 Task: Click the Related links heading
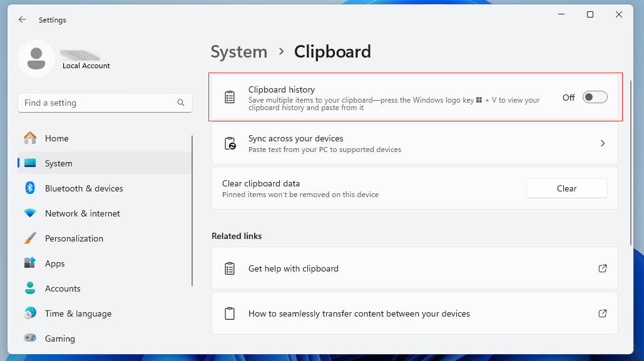(237, 236)
